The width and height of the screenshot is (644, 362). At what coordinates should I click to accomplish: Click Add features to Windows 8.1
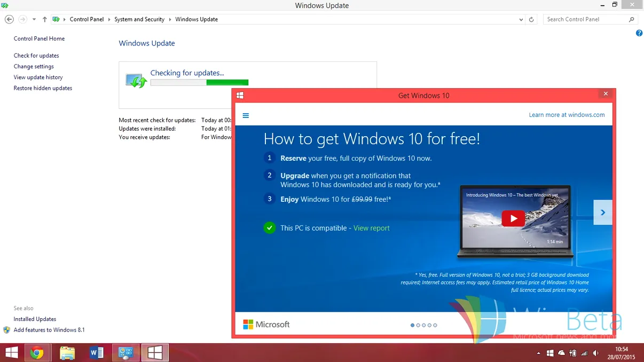click(x=49, y=330)
